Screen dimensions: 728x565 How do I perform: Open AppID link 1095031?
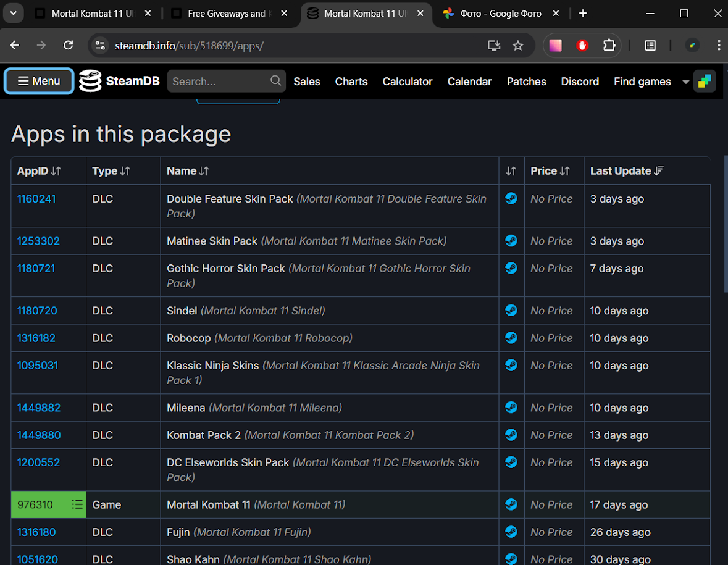click(38, 366)
